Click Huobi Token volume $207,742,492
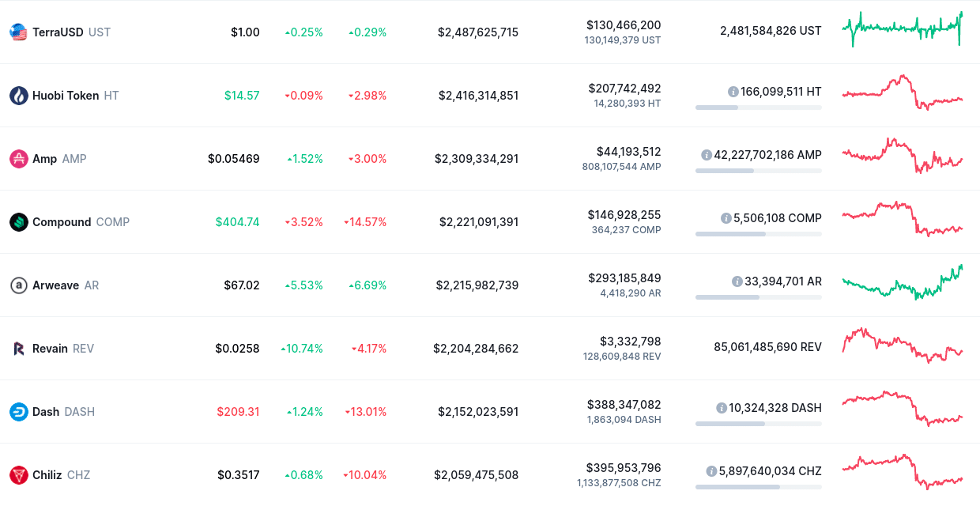 (624, 89)
